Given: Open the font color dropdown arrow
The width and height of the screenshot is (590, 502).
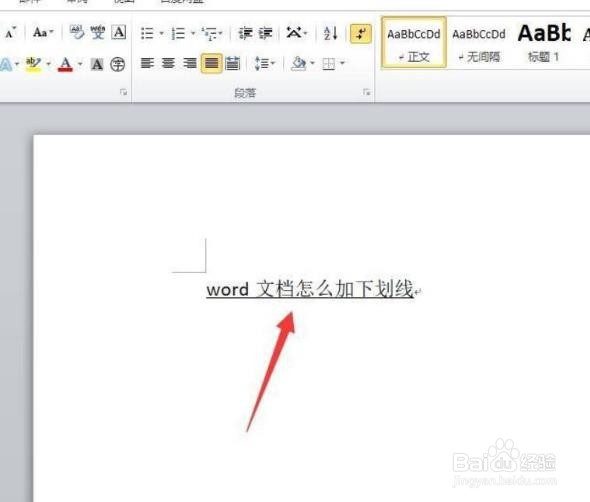Looking at the screenshot, I should click(80, 64).
